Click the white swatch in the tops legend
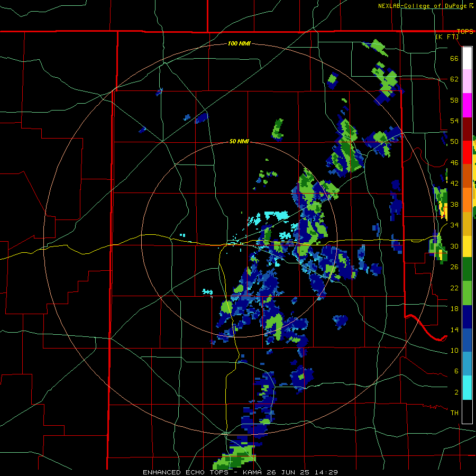Image resolution: width=476 pixels, height=476 pixels. point(467,58)
